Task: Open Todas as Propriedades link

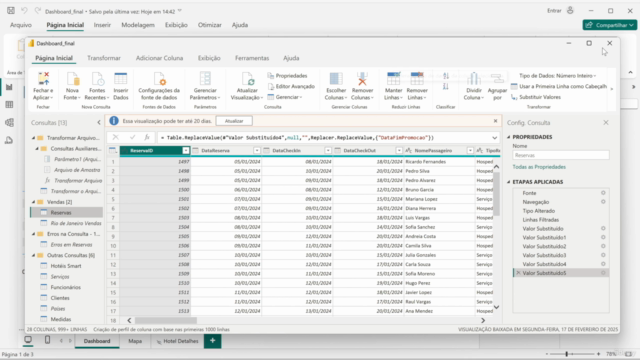Action: [539, 167]
